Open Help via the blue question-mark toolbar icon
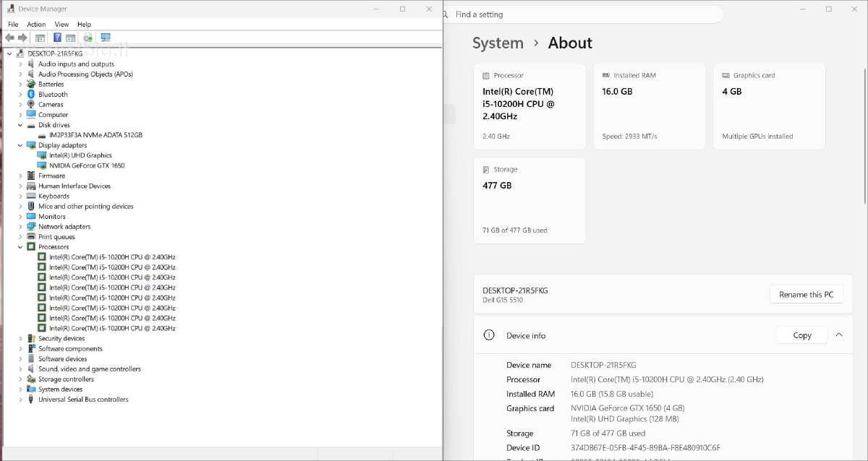The width and height of the screenshot is (868, 461). 58,38
